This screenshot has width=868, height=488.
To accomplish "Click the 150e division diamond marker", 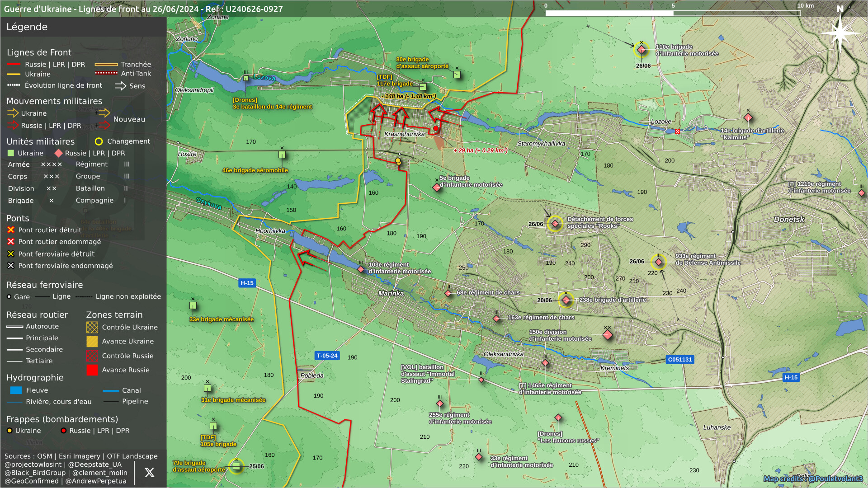I will [608, 335].
